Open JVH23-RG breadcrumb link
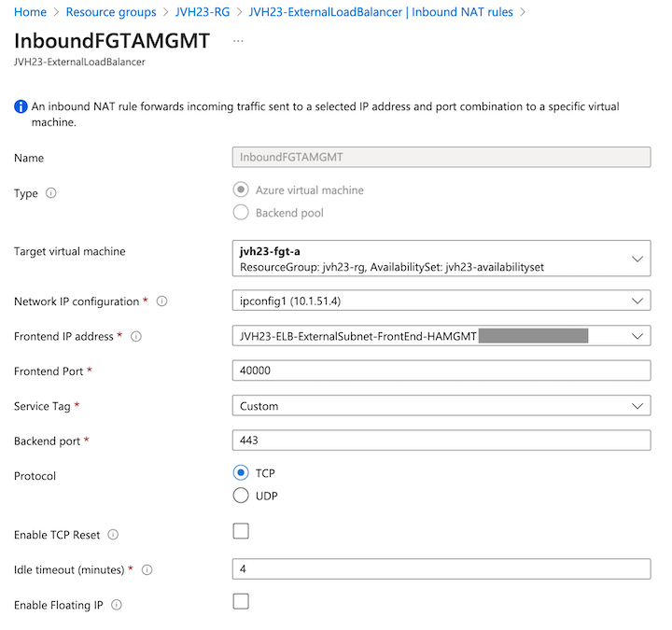 [x=203, y=12]
